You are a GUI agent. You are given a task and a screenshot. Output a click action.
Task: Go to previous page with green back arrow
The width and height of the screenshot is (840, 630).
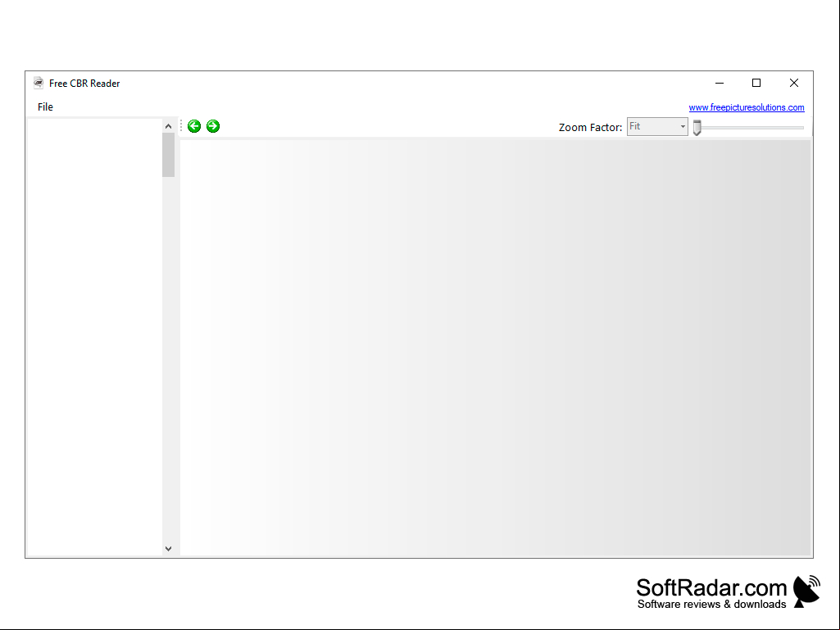point(194,126)
